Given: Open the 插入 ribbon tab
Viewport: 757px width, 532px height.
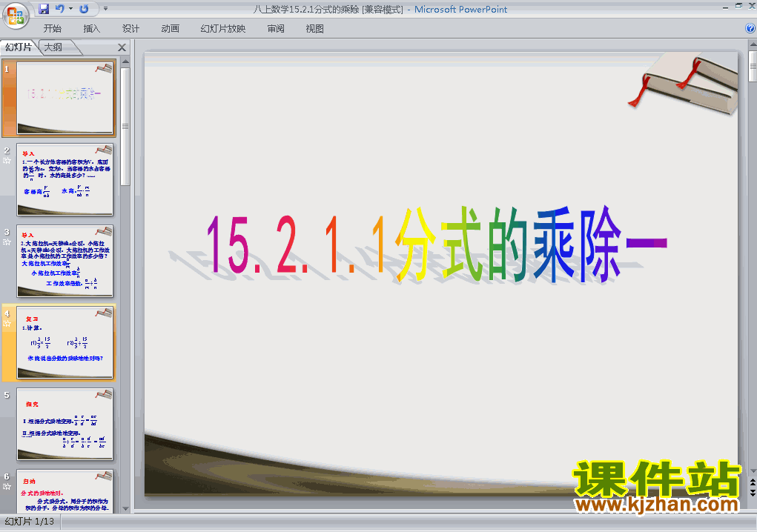Looking at the screenshot, I should coord(92,28).
